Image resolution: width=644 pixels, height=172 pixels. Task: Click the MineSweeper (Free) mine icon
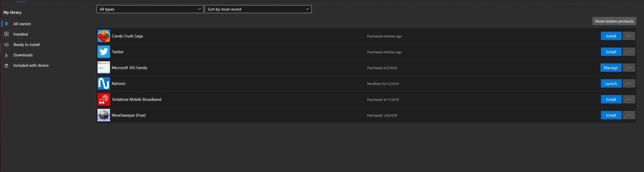(x=104, y=115)
